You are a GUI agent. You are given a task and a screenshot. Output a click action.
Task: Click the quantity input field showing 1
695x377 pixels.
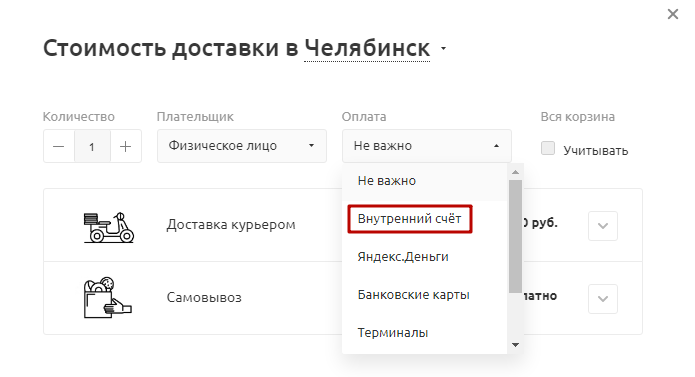point(92,146)
